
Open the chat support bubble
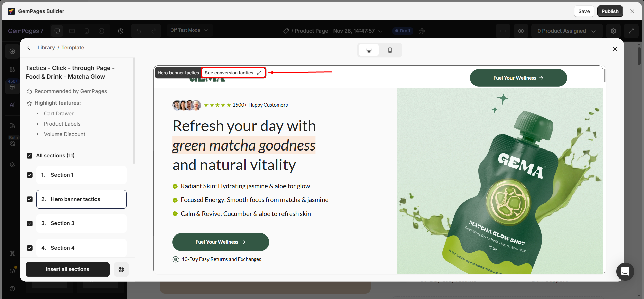click(625, 271)
